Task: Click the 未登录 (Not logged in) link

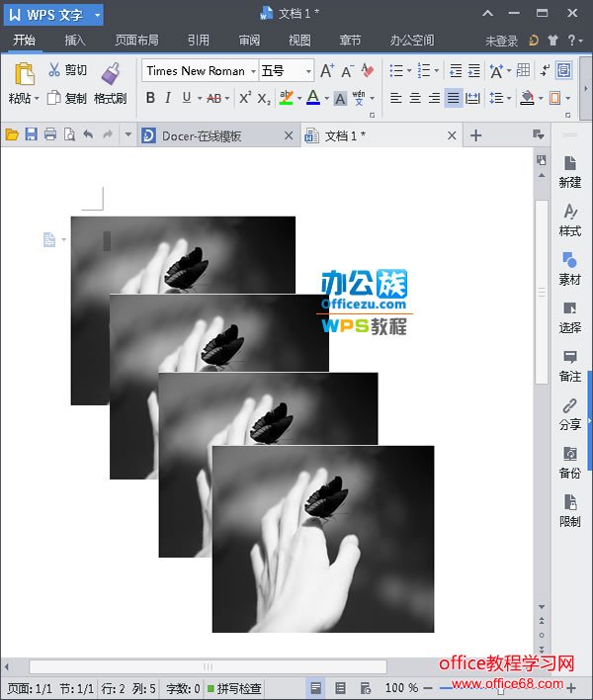Action: 501,42
